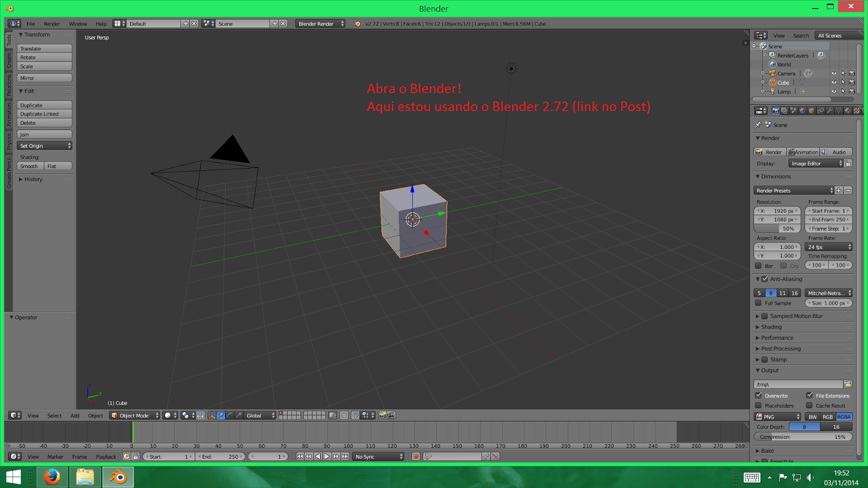Uncheck the Overwrite option
The height and width of the screenshot is (488, 868).
758,395
